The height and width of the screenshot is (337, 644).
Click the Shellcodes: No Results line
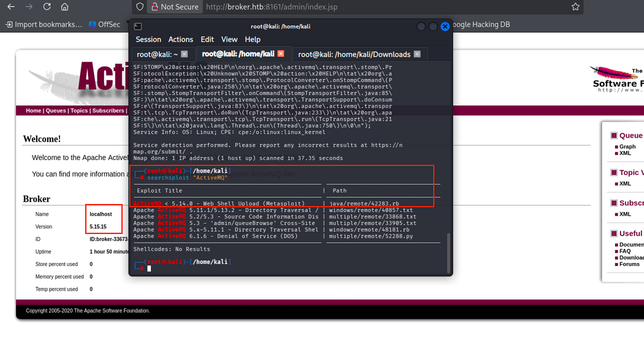(x=172, y=249)
